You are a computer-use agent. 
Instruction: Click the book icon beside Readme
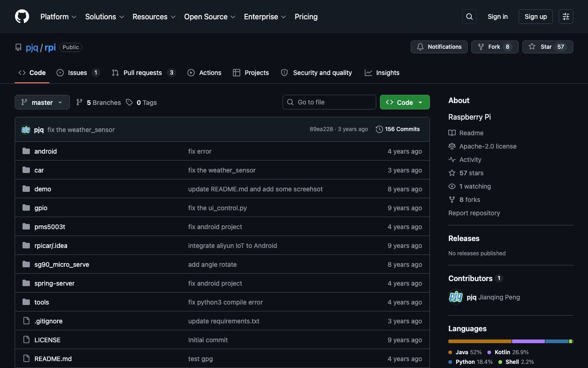tap(452, 133)
